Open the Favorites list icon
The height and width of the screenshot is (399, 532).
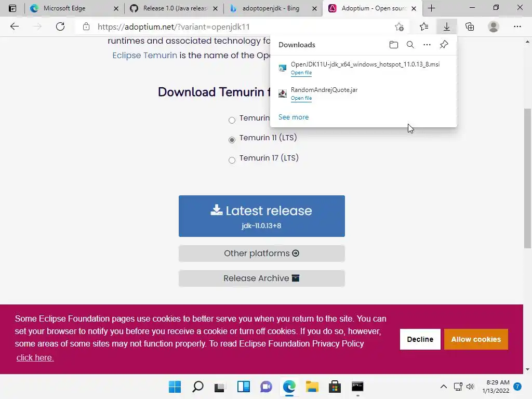click(424, 26)
